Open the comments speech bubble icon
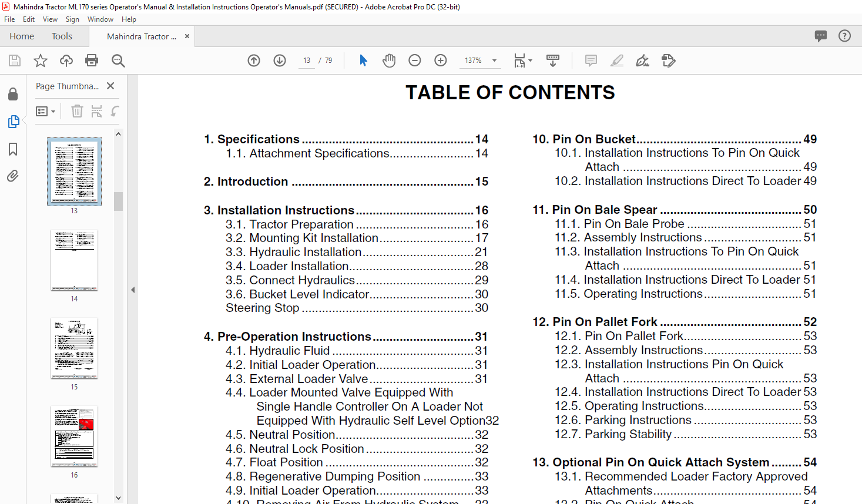This screenshot has width=862, height=504. [821, 36]
